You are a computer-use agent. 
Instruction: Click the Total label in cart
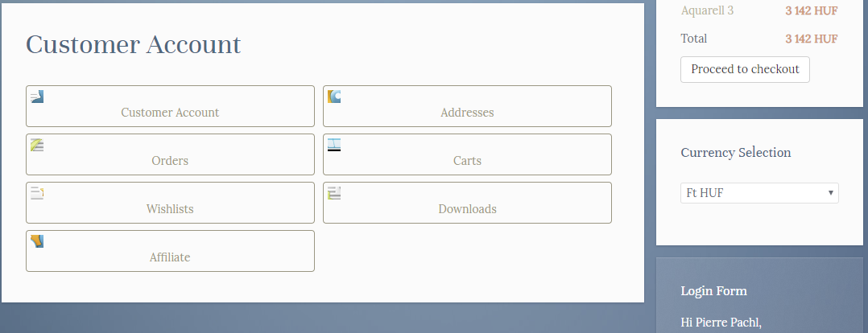[693, 39]
